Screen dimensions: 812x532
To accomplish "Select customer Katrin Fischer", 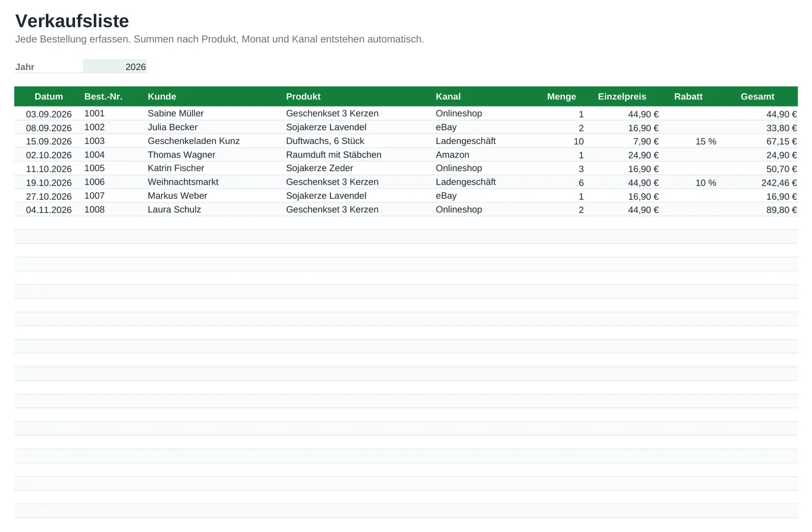I will click(176, 168).
